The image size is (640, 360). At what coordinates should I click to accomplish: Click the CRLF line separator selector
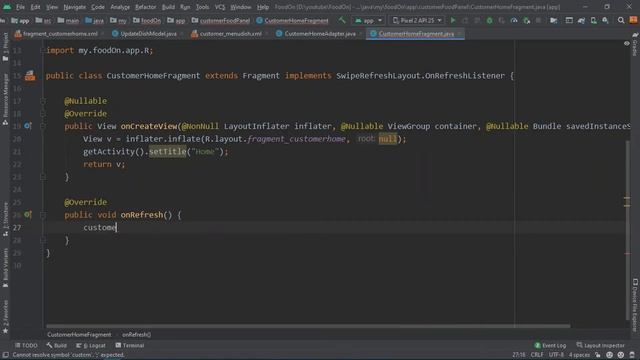point(537,355)
